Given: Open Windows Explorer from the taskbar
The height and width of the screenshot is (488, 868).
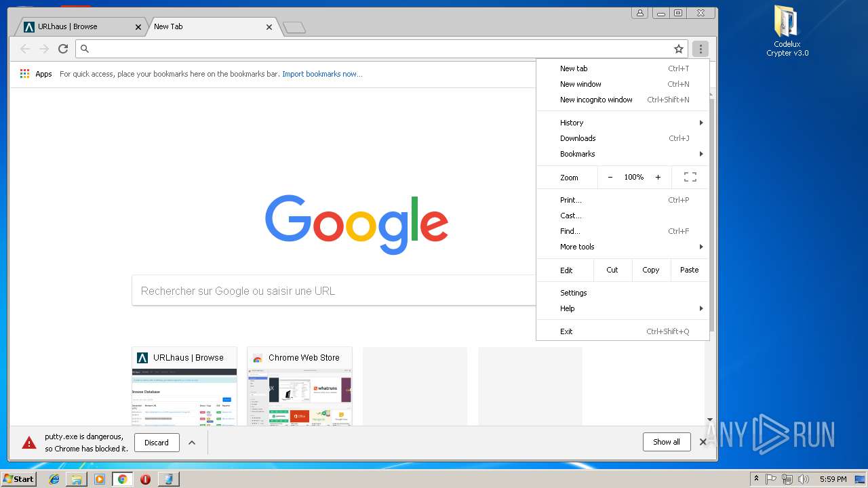Looking at the screenshot, I should pos(77,479).
